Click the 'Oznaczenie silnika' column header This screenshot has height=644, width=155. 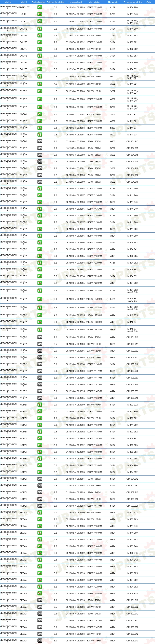click(x=133, y=2)
